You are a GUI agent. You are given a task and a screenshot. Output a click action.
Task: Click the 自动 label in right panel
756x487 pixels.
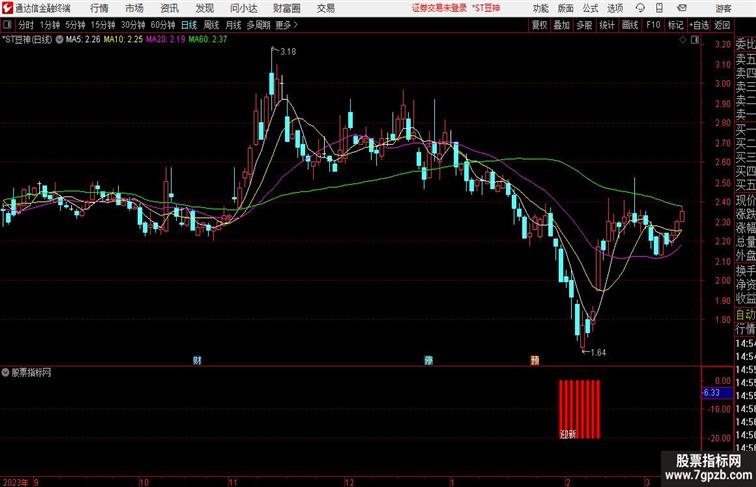click(x=745, y=315)
